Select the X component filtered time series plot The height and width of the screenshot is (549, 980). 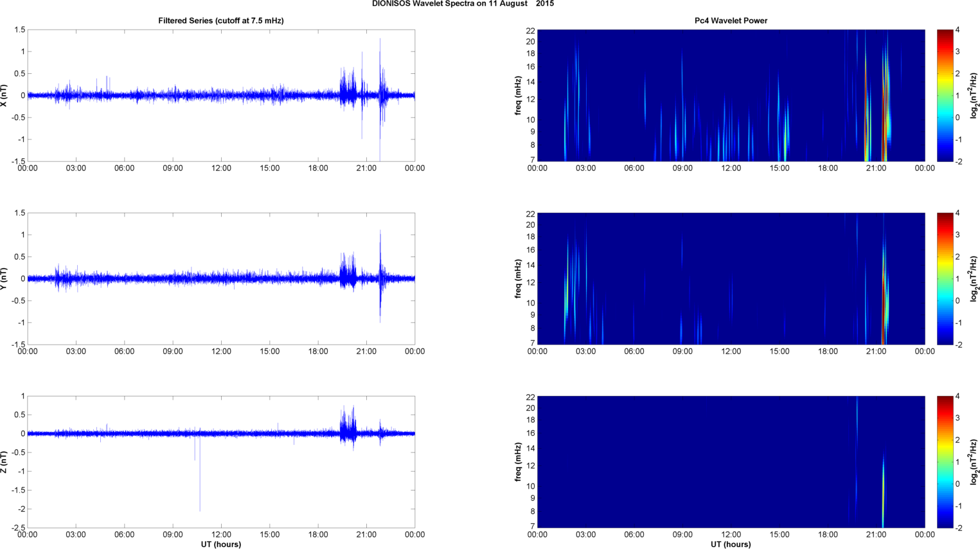pos(221,95)
